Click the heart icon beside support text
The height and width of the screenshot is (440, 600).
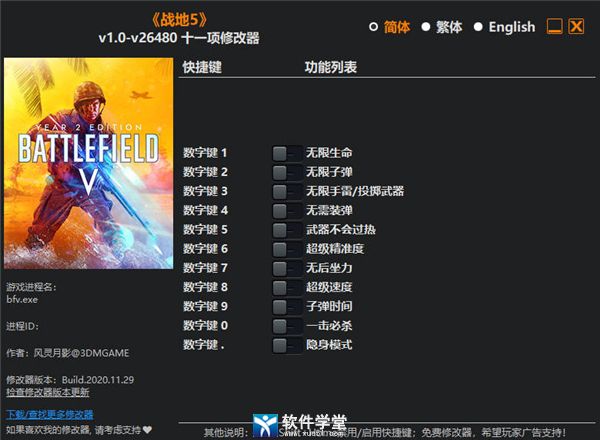pos(147,430)
